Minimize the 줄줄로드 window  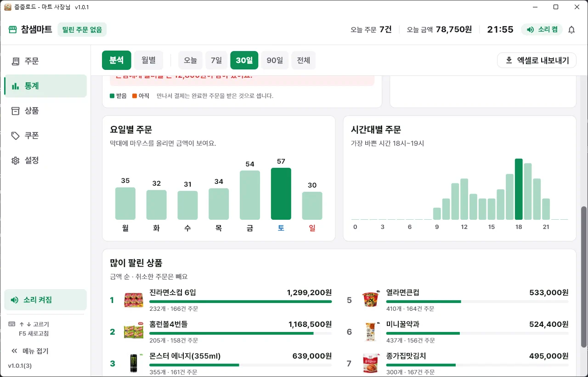[x=535, y=7]
